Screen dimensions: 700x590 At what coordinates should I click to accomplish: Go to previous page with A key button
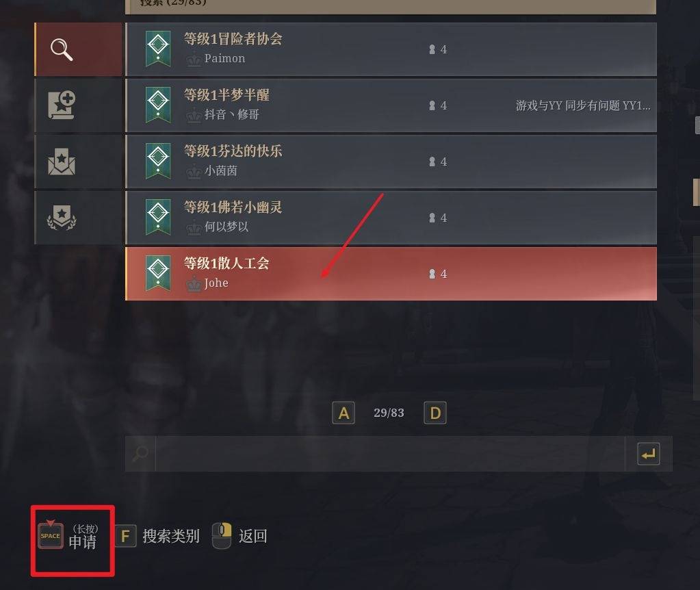pos(343,413)
